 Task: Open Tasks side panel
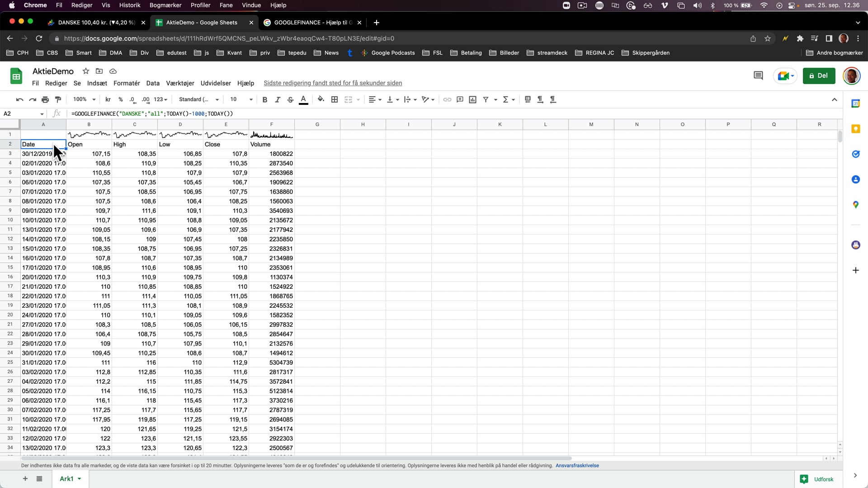point(855,154)
